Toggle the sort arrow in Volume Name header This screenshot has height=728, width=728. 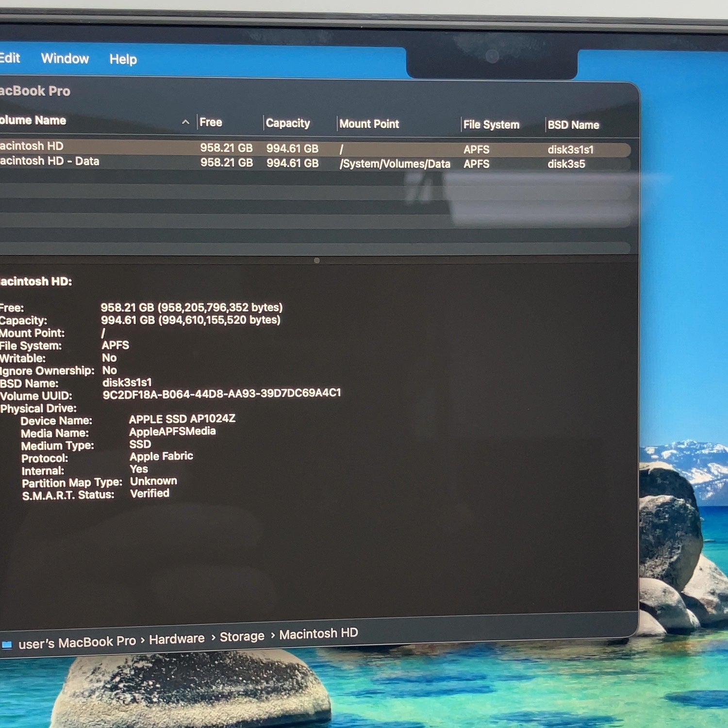[185, 122]
